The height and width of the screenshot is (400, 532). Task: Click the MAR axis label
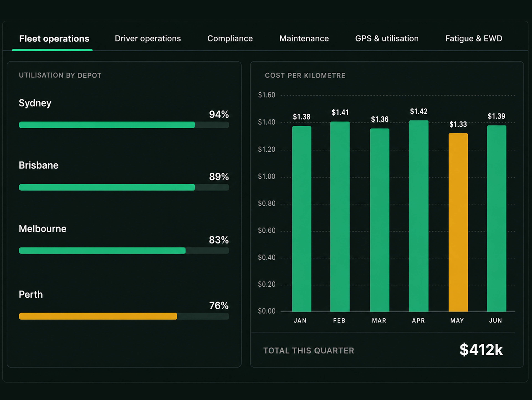[x=379, y=320]
